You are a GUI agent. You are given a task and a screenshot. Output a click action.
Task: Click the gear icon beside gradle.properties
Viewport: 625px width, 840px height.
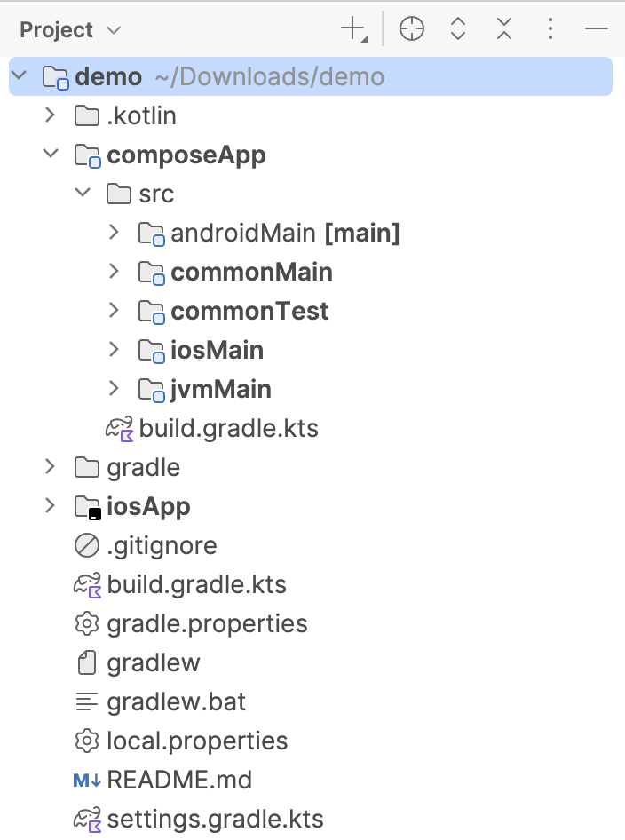click(x=87, y=623)
